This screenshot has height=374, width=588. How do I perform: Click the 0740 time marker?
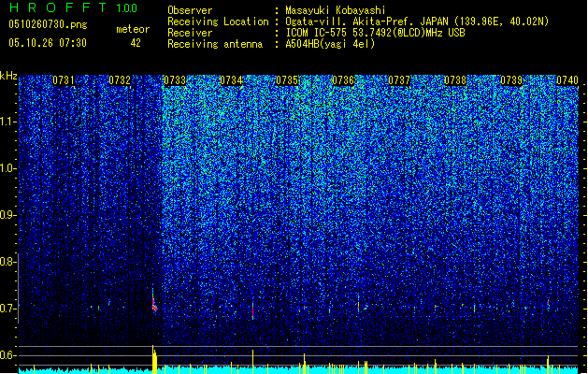click(567, 80)
